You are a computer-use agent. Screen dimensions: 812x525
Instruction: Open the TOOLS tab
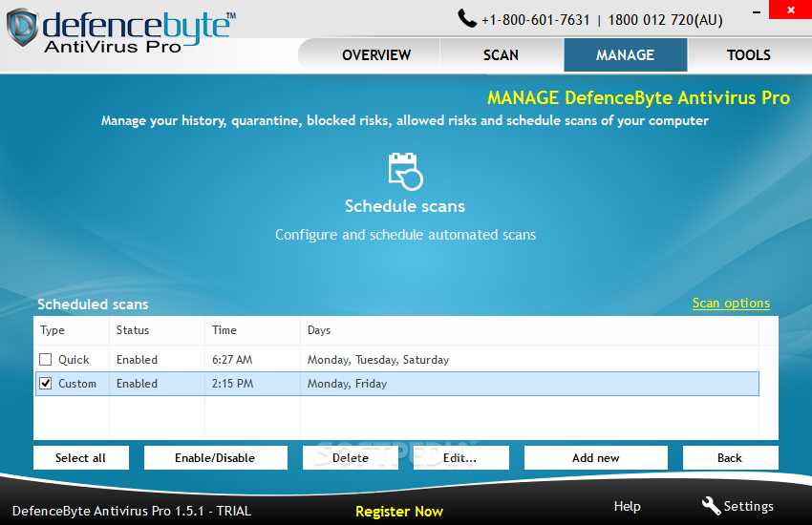click(x=749, y=54)
